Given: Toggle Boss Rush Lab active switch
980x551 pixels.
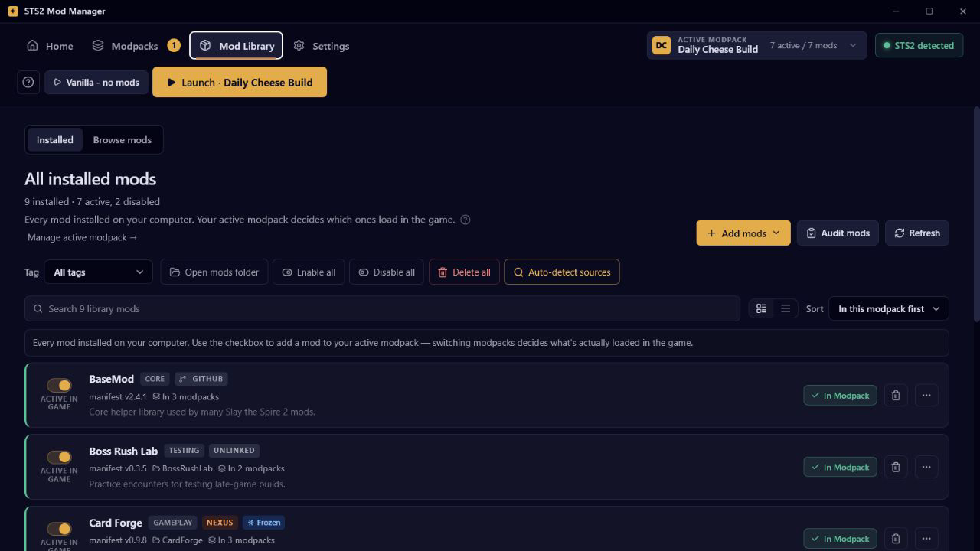Looking at the screenshot, I should [x=59, y=457].
